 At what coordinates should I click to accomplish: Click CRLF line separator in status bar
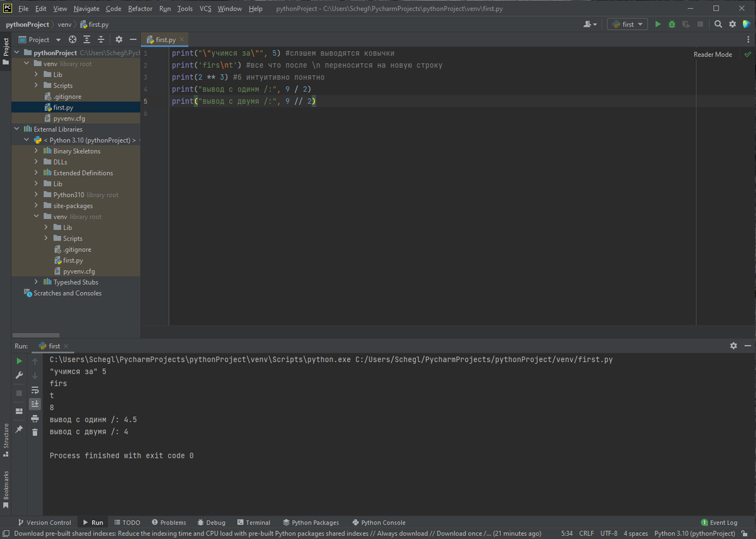[586, 533]
